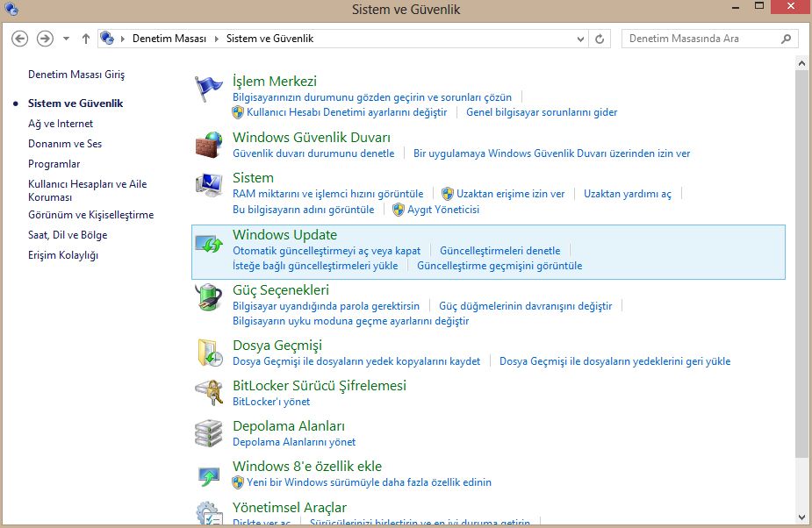Focus the Denetim Masasında Ara search box
The height and width of the screenshot is (528, 812).
tap(701, 39)
